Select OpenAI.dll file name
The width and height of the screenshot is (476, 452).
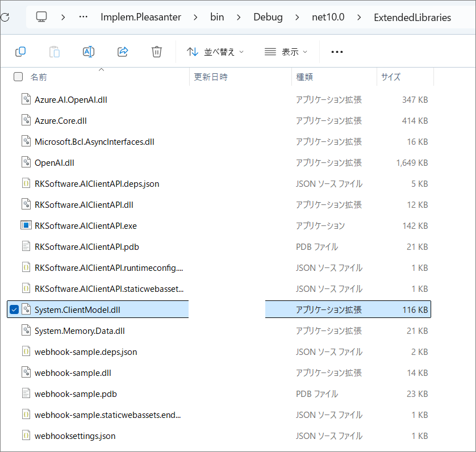tap(55, 163)
